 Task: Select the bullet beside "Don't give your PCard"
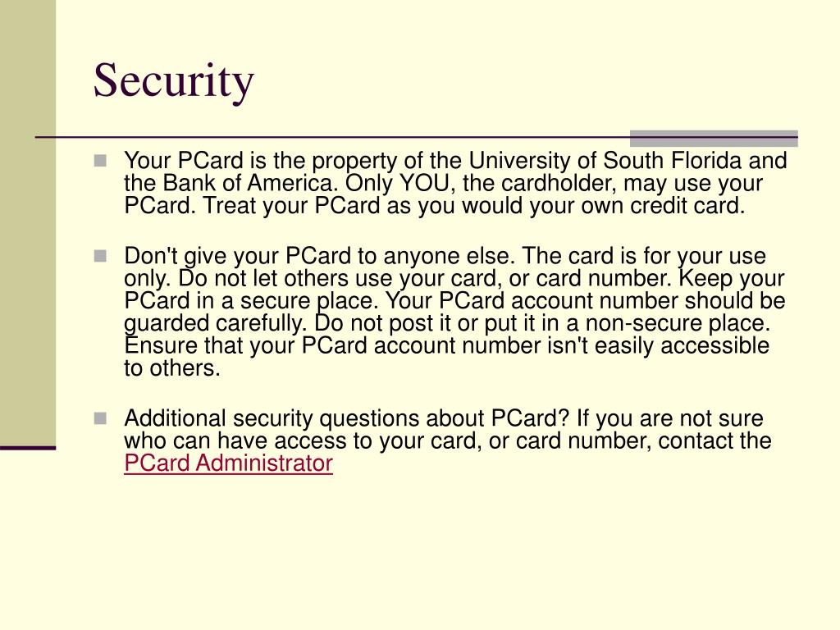pyautogui.click(x=100, y=256)
